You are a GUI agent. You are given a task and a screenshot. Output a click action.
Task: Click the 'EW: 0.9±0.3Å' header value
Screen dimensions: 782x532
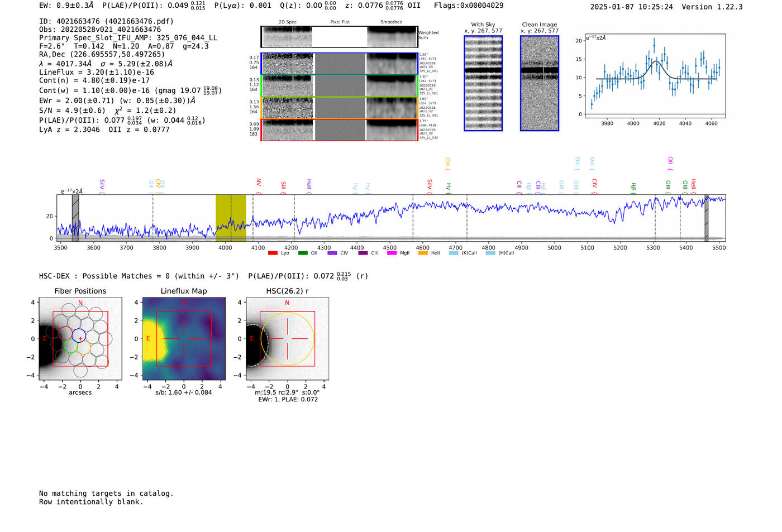coord(66,6)
